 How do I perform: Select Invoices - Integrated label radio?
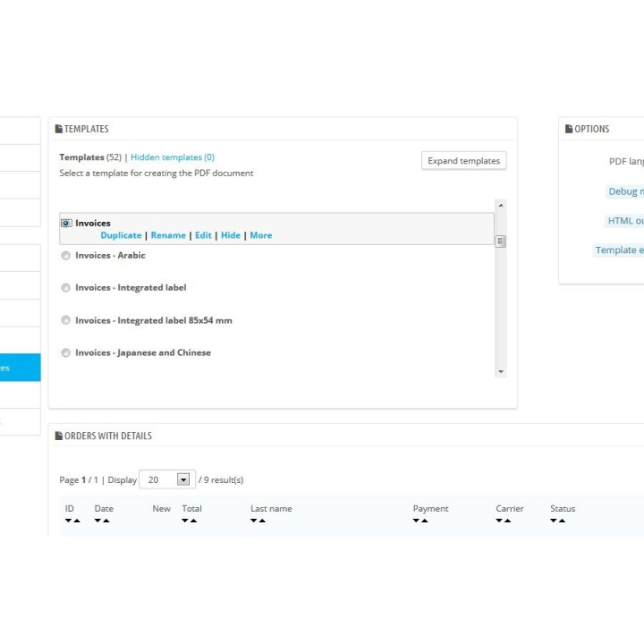65,287
